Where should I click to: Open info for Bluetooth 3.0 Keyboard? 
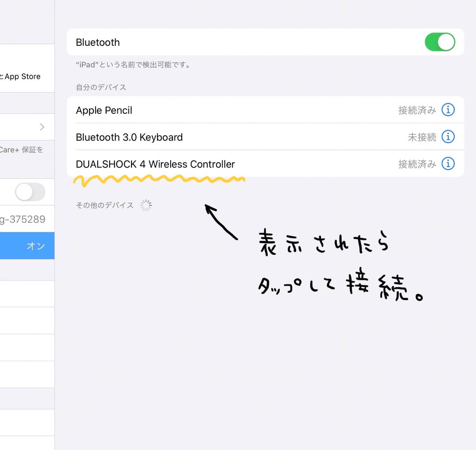[x=448, y=137]
